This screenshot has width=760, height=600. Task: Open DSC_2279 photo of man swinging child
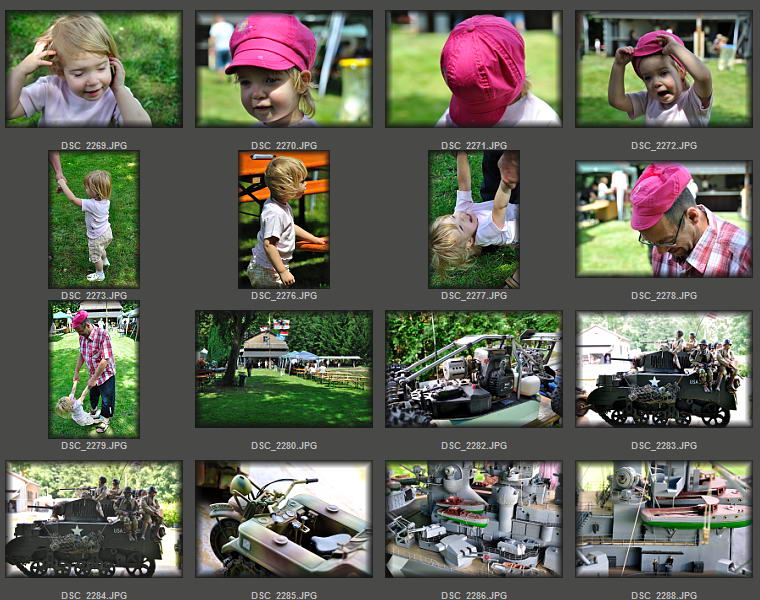click(94, 369)
